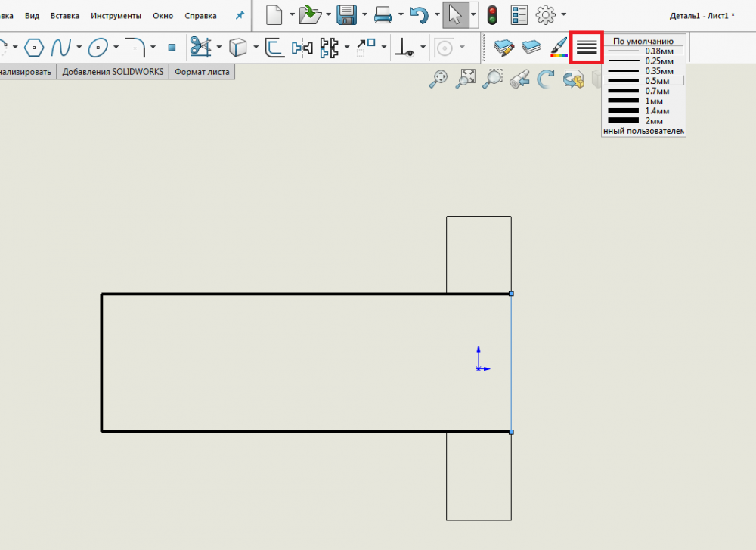The height and width of the screenshot is (550, 756).
Task: Switch to the Формат листа tab
Action: click(x=202, y=72)
